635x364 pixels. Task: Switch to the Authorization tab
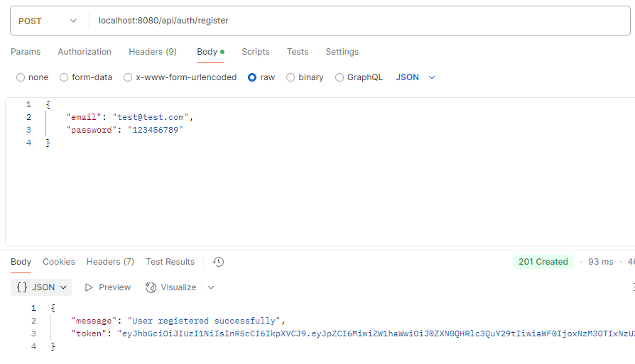point(85,52)
